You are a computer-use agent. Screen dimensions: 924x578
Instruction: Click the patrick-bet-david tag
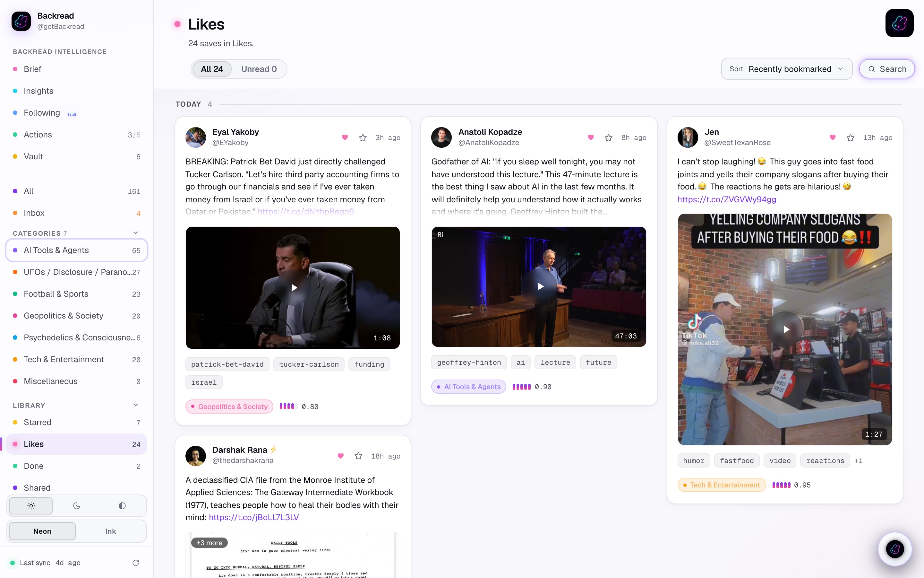point(227,364)
